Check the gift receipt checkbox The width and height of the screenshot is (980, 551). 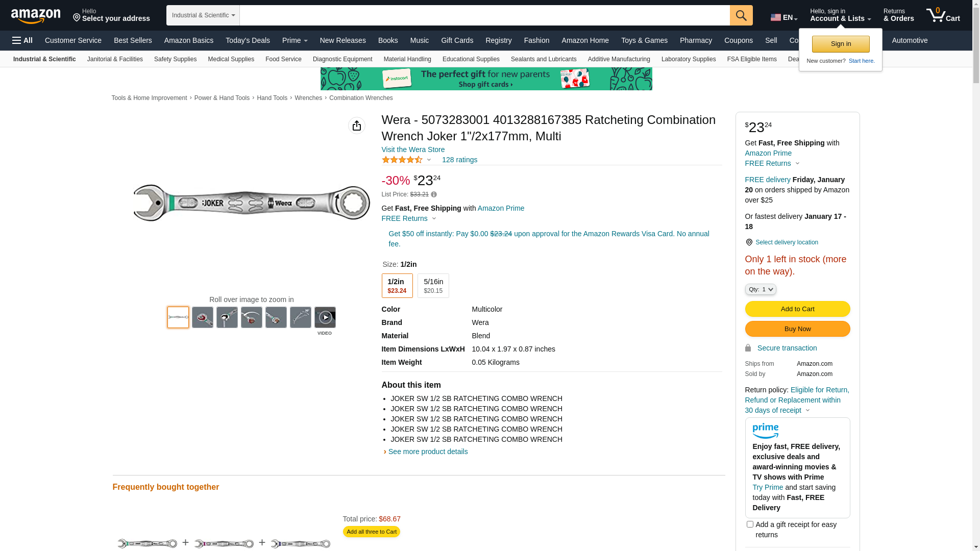pyautogui.click(x=749, y=524)
